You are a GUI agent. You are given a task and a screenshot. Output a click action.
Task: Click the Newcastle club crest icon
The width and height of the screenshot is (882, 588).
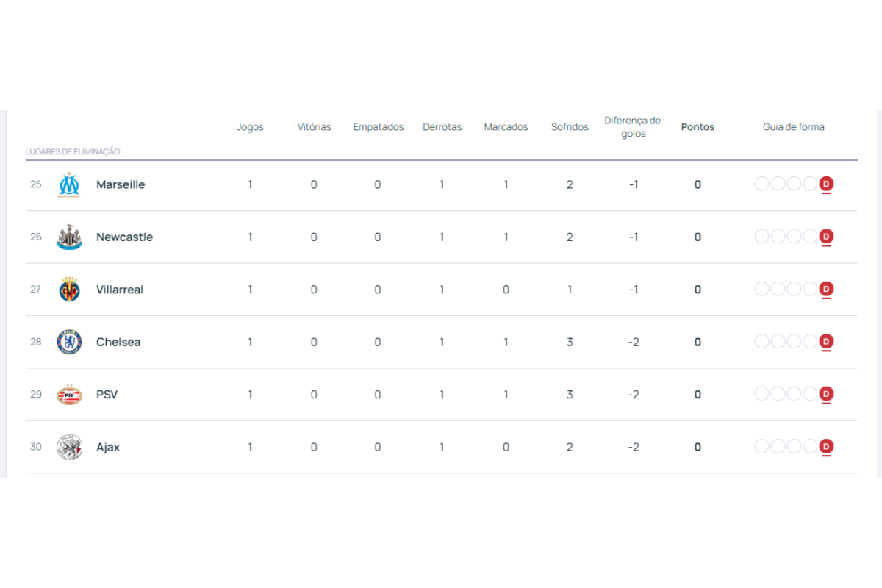[70, 237]
